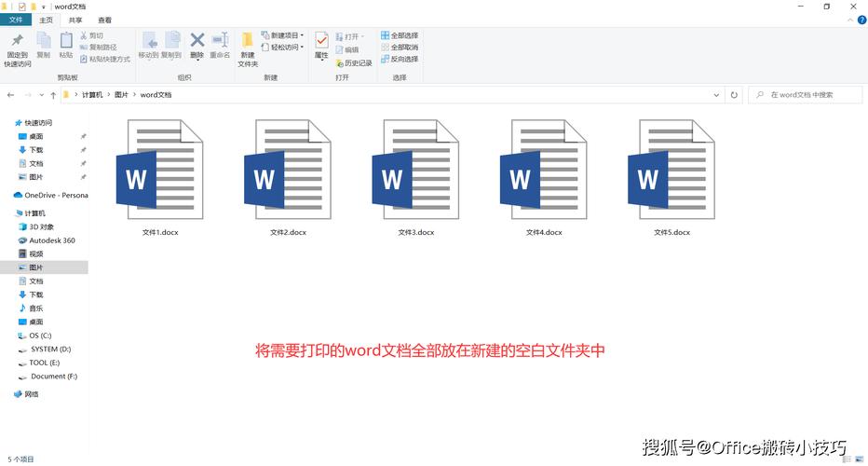Click the search box for word文档
This screenshot has height=466, width=868.
pos(806,95)
